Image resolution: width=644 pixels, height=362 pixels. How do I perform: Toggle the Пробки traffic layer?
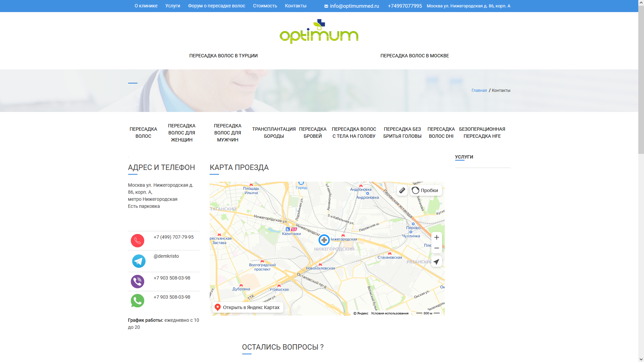(x=426, y=190)
